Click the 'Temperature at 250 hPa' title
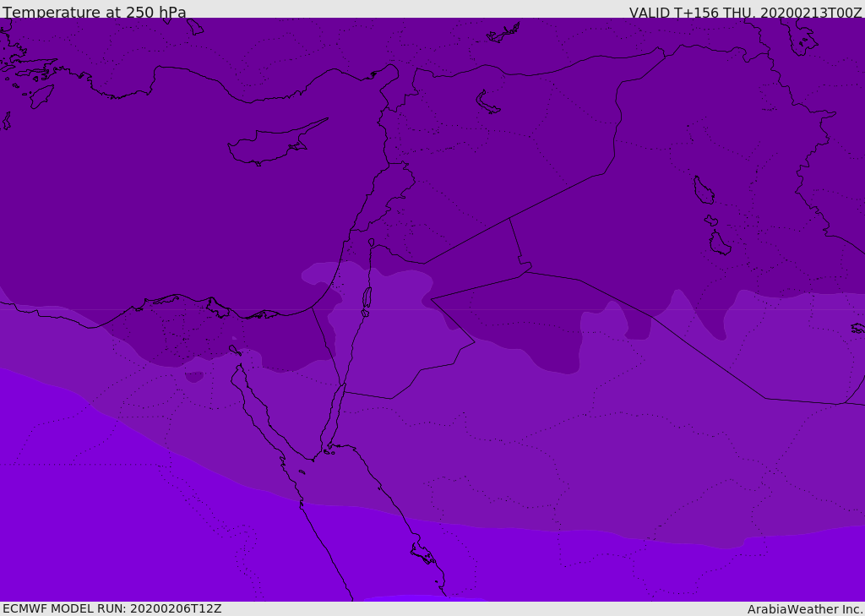 tap(95, 12)
